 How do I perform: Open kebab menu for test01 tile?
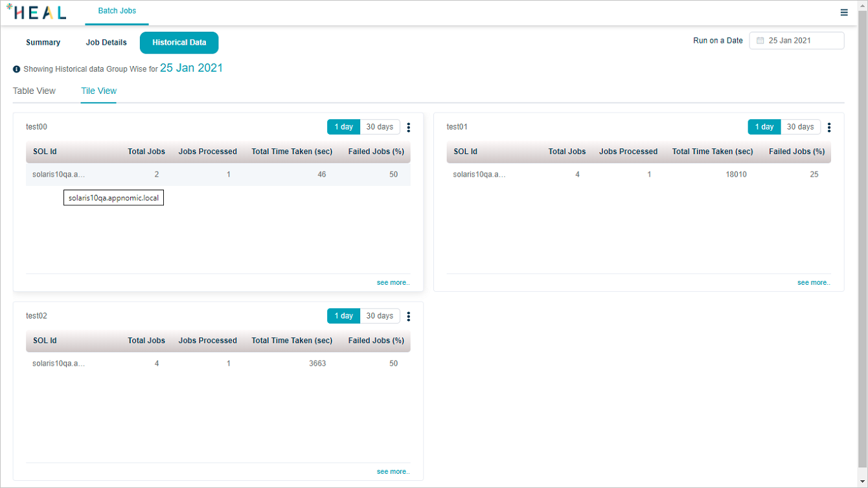pyautogui.click(x=829, y=128)
